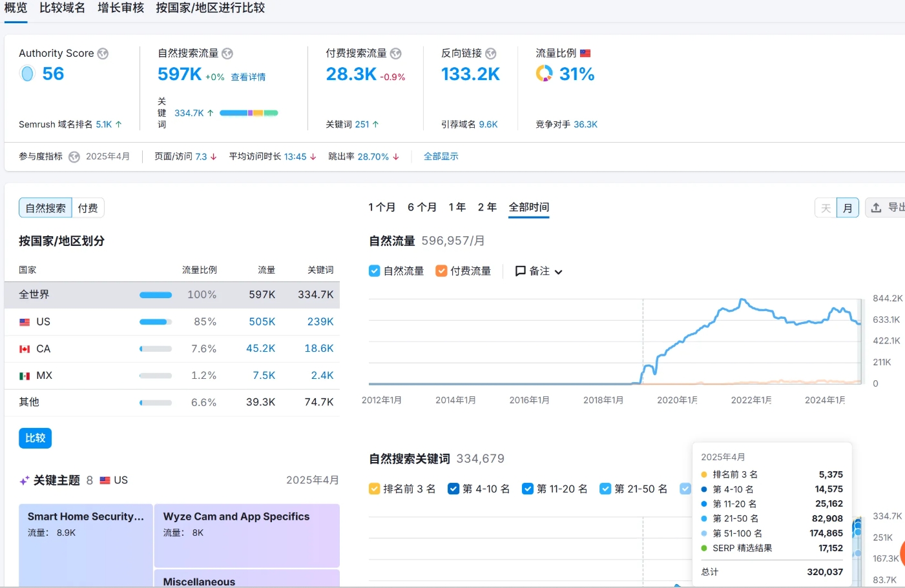Toggle 第 11-20 名 checkbox
905x588 pixels.
point(528,489)
